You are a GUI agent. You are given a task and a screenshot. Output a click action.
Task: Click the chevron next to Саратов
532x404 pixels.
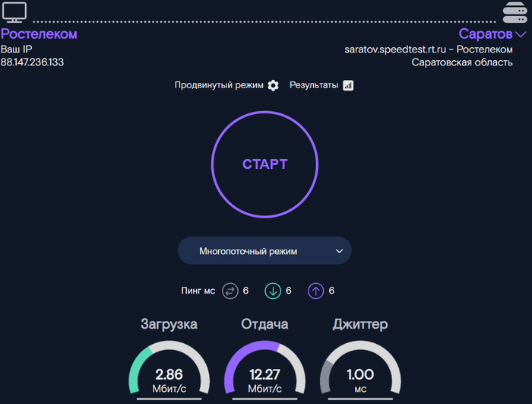tap(521, 35)
